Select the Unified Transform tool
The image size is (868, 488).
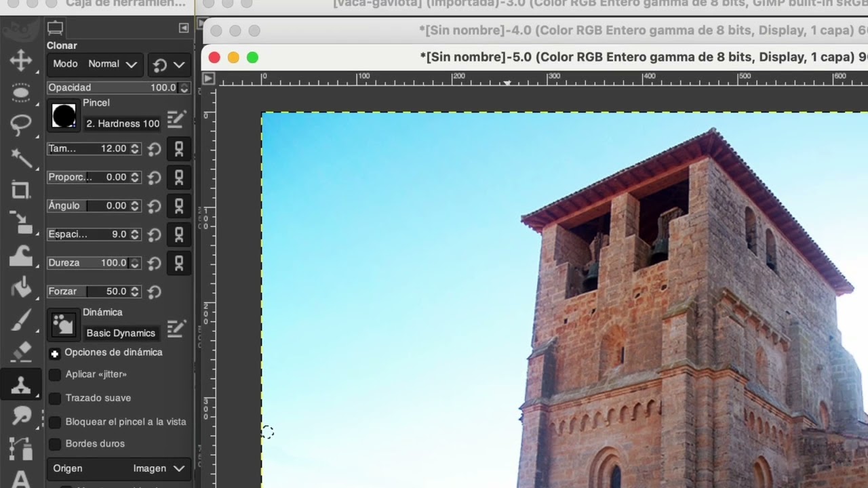[x=20, y=223]
